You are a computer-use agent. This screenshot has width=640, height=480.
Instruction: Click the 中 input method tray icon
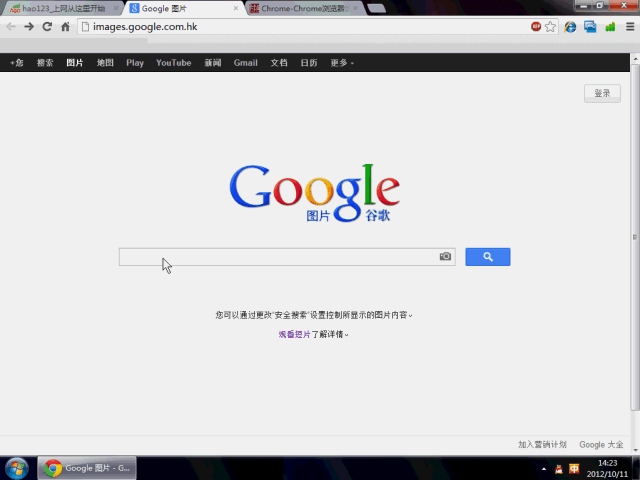[x=574, y=469]
